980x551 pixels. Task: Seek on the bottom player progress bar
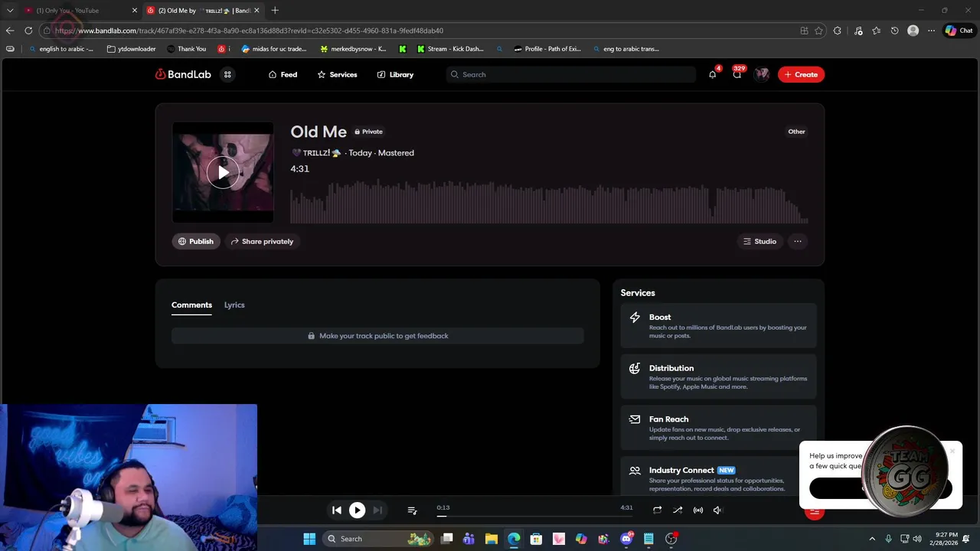[534, 516]
